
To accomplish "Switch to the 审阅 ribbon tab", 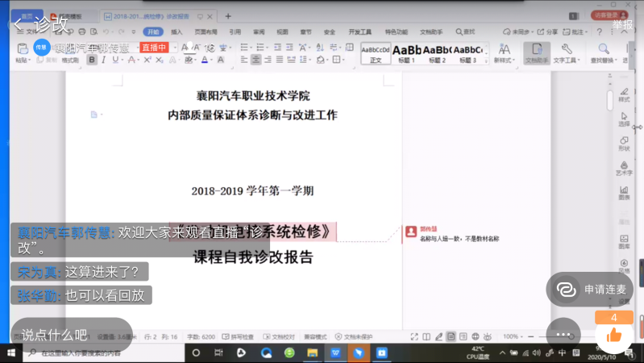I will click(258, 32).
